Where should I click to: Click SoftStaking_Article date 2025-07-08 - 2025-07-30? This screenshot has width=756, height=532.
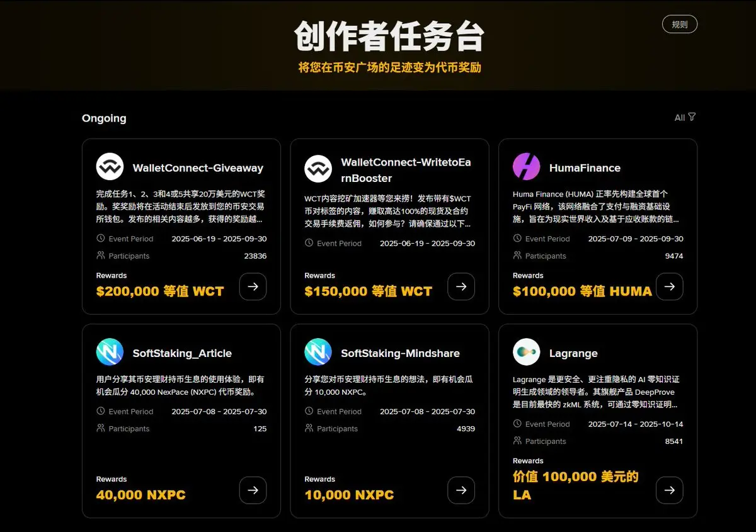[219, 412]
